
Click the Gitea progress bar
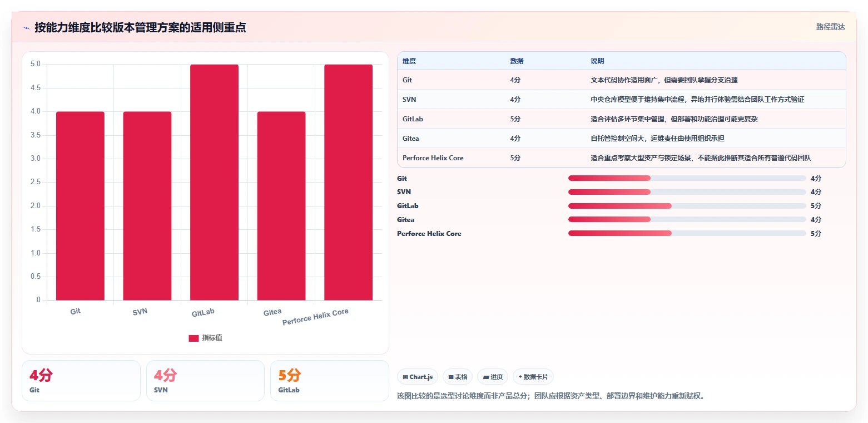click(x=687, y=219)
